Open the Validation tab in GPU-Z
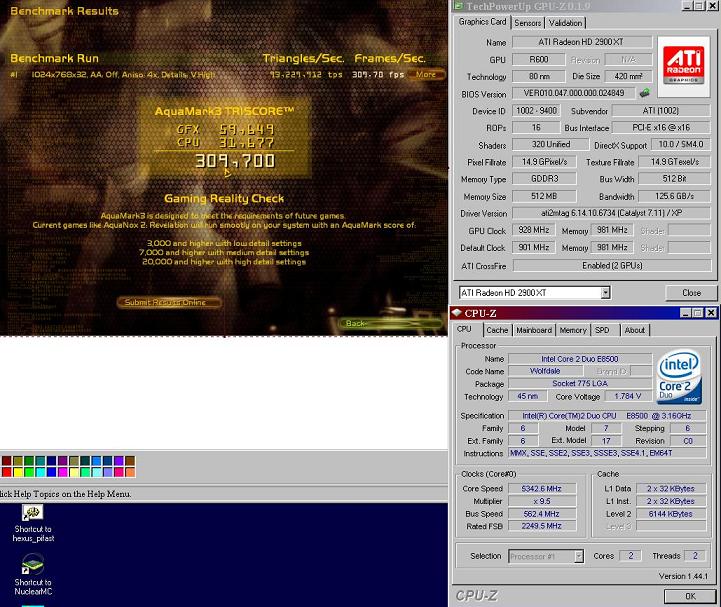The image size is (721, 607). click(x=565, y=23)
